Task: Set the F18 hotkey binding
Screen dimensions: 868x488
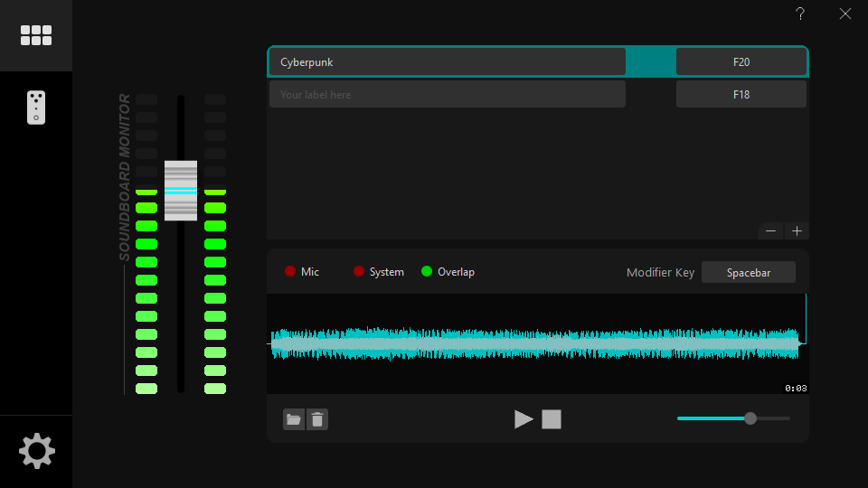Action: [x=741, y=94]
